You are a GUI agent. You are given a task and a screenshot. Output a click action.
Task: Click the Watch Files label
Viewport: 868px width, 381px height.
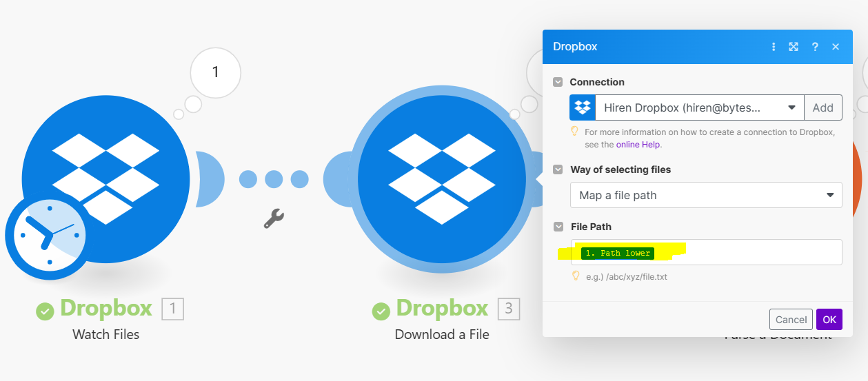click(106, 334)
